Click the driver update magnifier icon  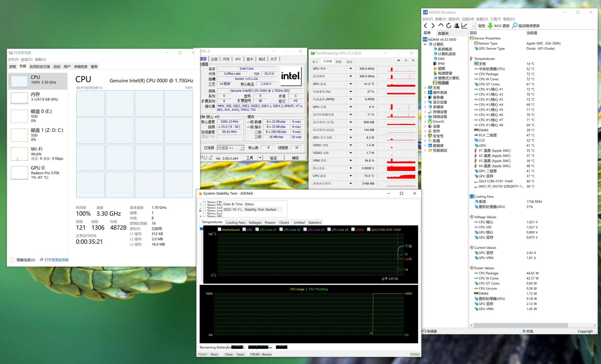pyautogui.click(x=515, y=26)
